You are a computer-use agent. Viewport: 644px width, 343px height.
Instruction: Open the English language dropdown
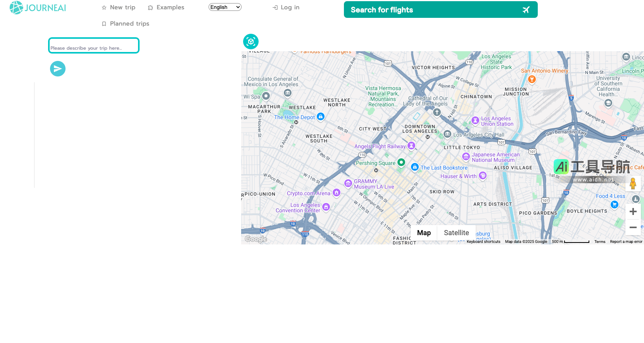click(225, 7)
